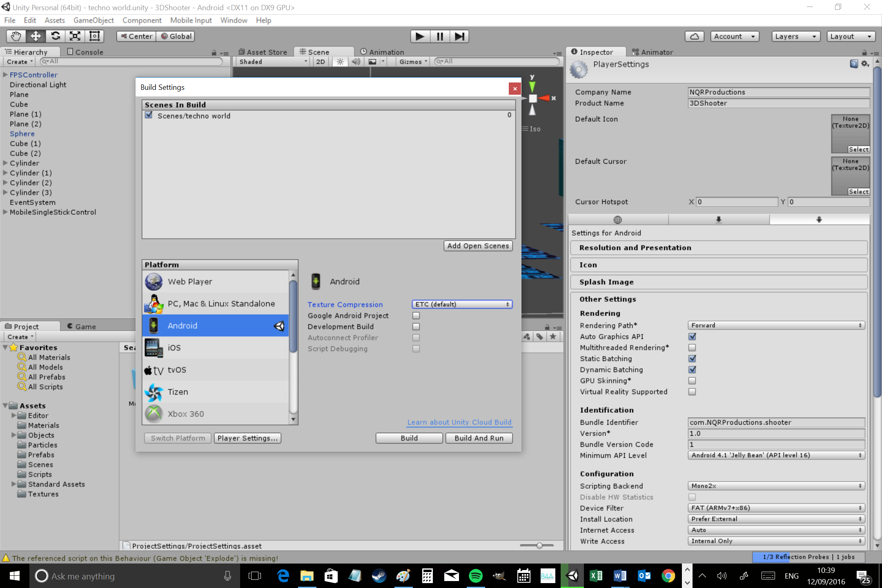
Task: Open the GameObject menu
Action: click(x=93, y=20)
